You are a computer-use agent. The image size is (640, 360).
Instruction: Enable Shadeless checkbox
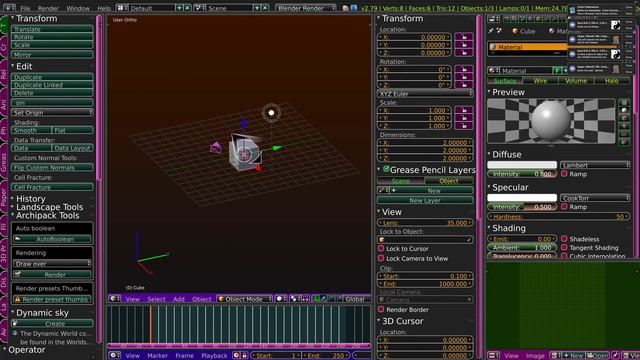click(564, 239)
